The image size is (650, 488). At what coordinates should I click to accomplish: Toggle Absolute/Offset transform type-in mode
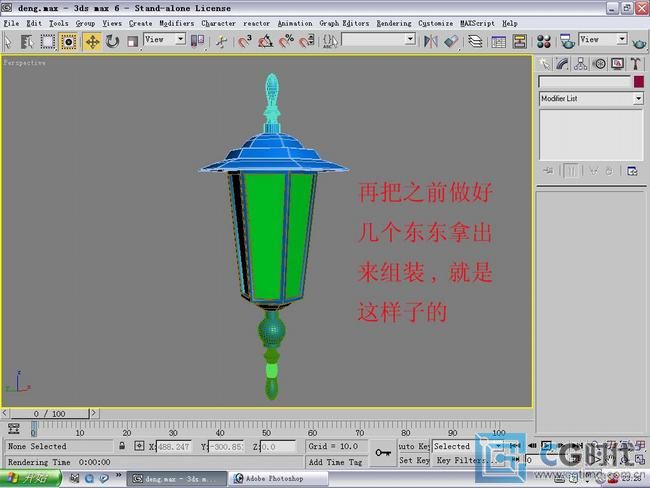(139, 446)
